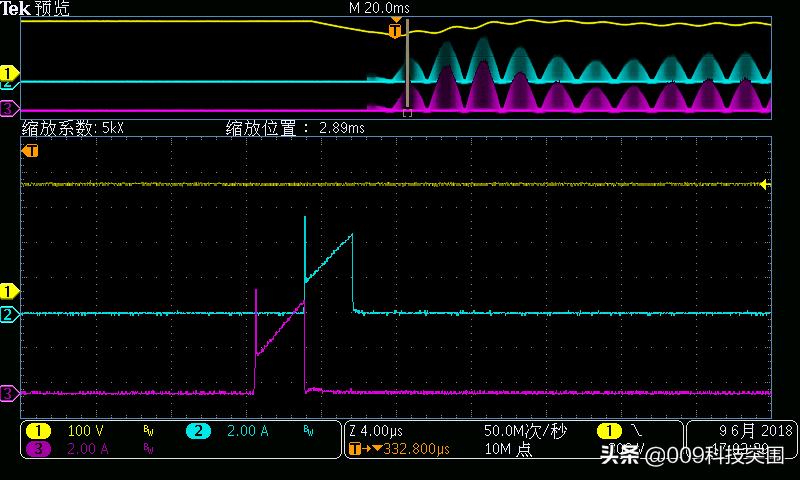The image size is (800, 480).
Task: Click the magenta bandwidth-limit icon for channel 3
Action: click(148, 449)
